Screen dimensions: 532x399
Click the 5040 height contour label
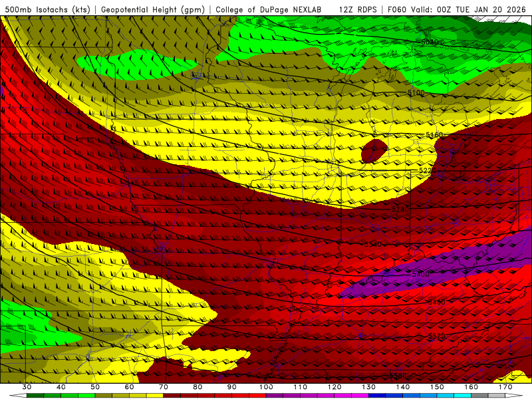(x=430, y=43)
